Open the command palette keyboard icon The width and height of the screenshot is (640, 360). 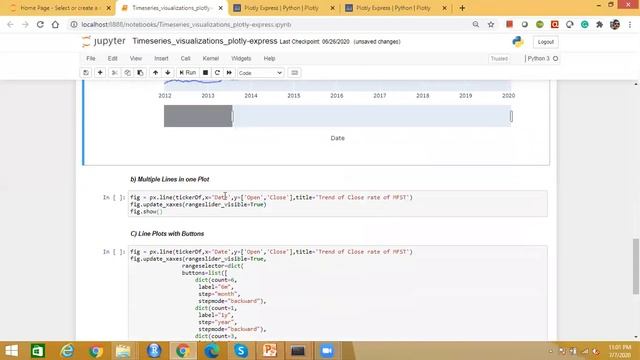pyautogui.click(x=294, y=73)
